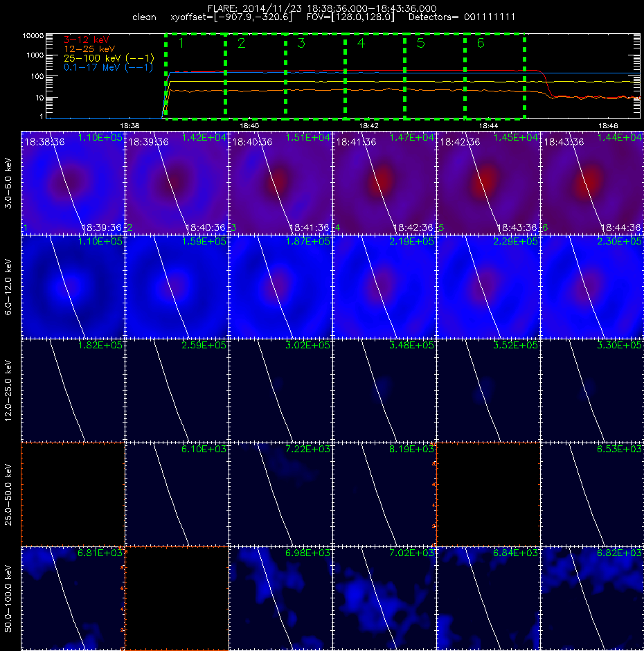This screenshot has height=651, width=644.
Task: Click the peak value '6.10E+03'
Action: [204, 449]
